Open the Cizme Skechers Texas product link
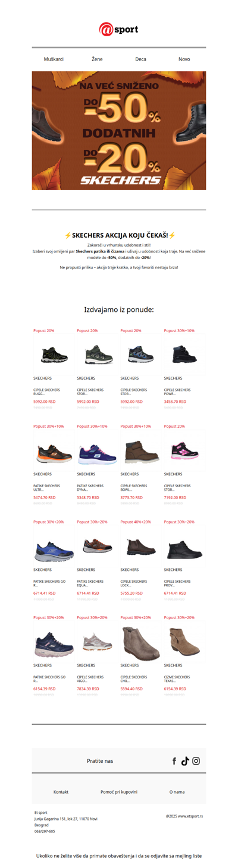The width and height of the screenshot is (238, 868). [x=177, y=680]
